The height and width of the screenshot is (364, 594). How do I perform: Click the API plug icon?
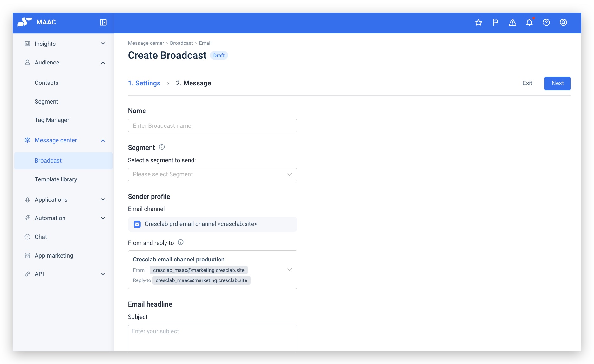(x=28, y=274)
